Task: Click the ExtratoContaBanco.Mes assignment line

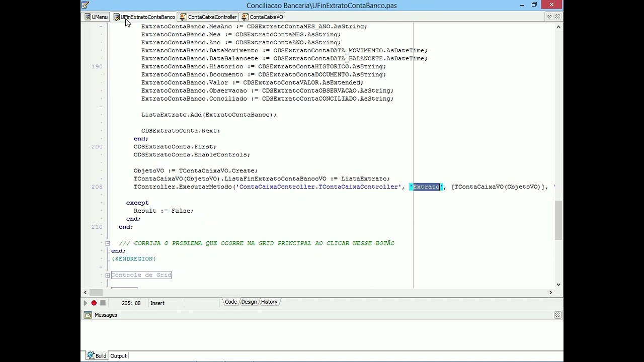Action: pos(241,35)
